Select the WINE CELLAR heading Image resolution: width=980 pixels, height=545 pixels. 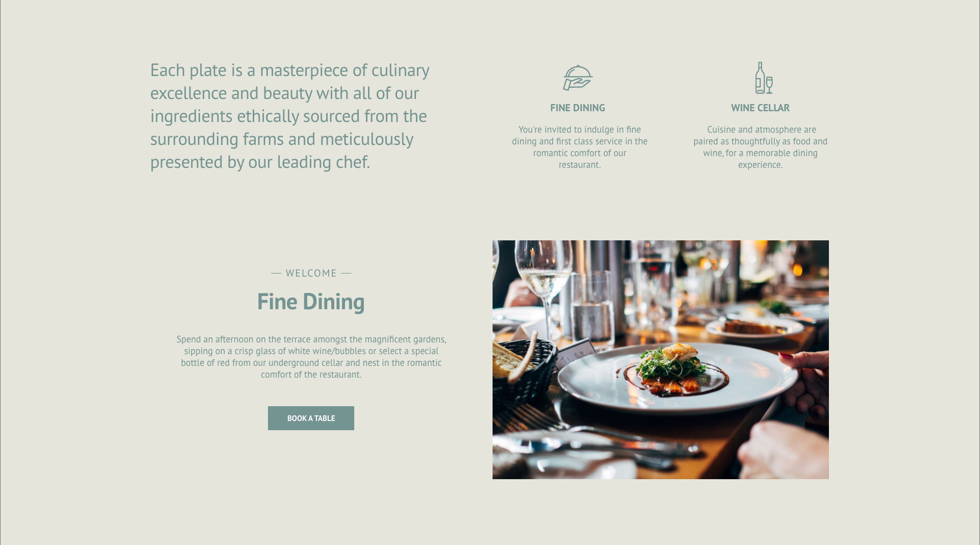tap(760, 108)
